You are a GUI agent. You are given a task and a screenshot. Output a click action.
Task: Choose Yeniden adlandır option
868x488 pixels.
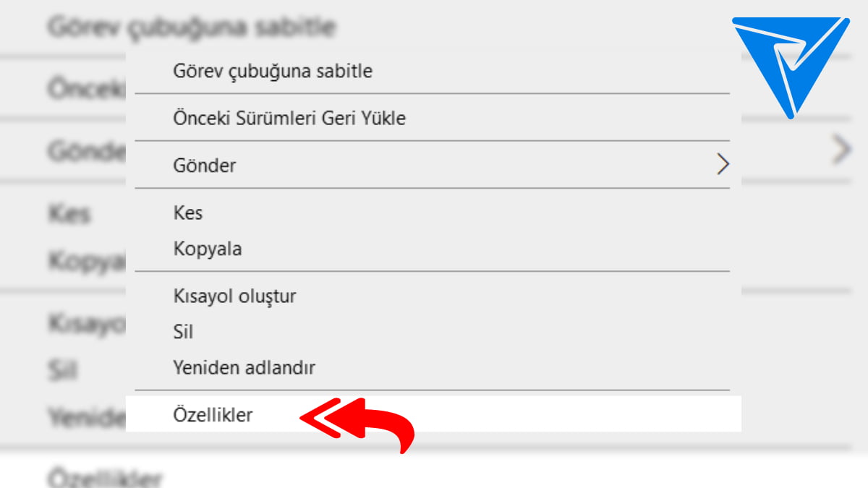point(244,368)
